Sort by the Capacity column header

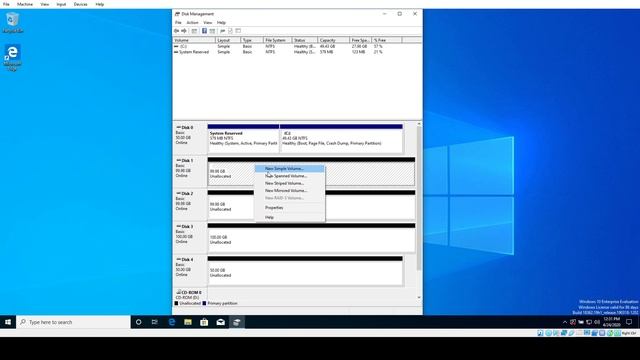pyautogui.click(x=334, y=40)
